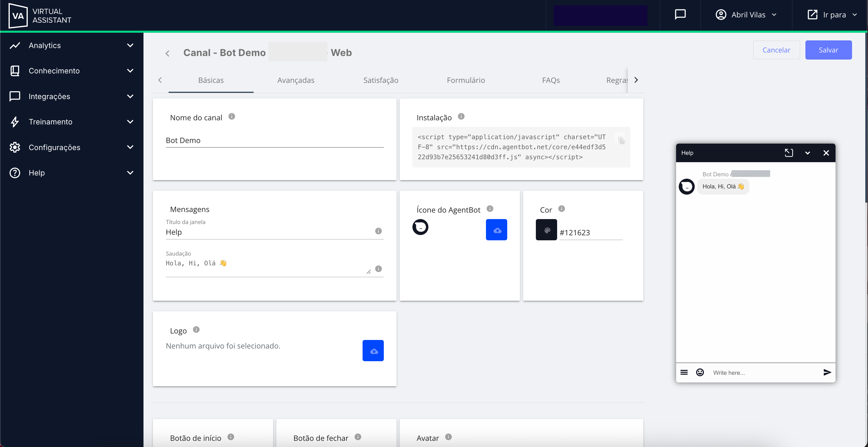This screenshot has height=447, width=868.
Task: Open the color picker swatch for Cor
Action: click(x=546, y=230)
